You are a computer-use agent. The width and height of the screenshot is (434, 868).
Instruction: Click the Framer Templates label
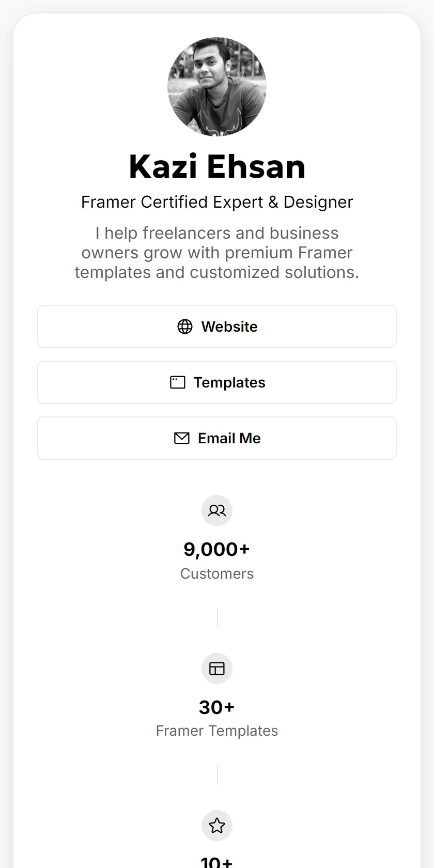point(217,731)
